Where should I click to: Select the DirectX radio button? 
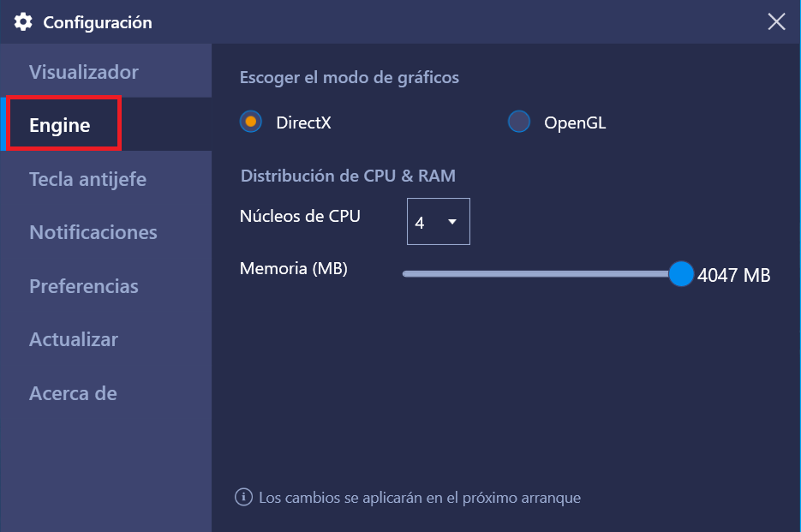pos(250,122)
